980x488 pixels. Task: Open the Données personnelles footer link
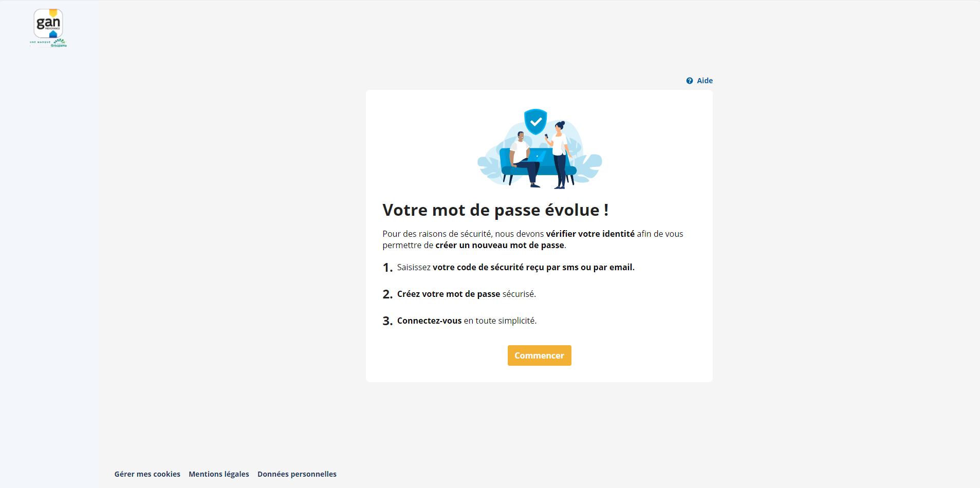pyautogui.click(x=297, y=474)
